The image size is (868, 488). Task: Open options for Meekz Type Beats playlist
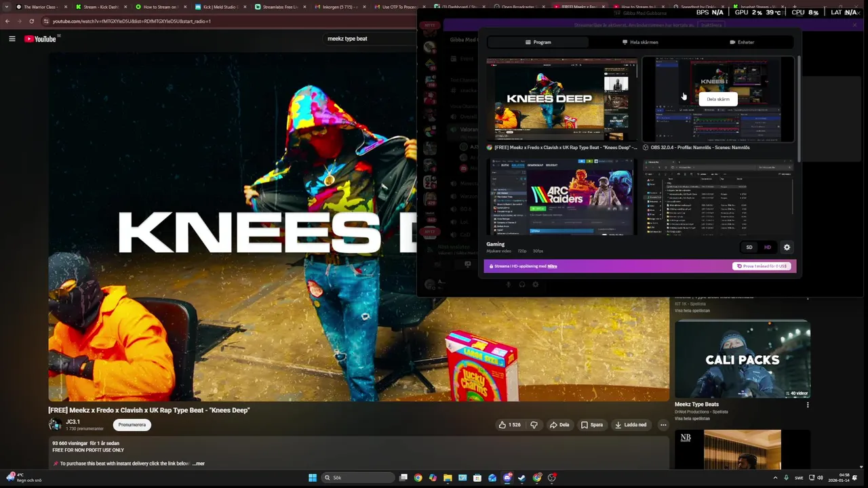tap(807, 405)
